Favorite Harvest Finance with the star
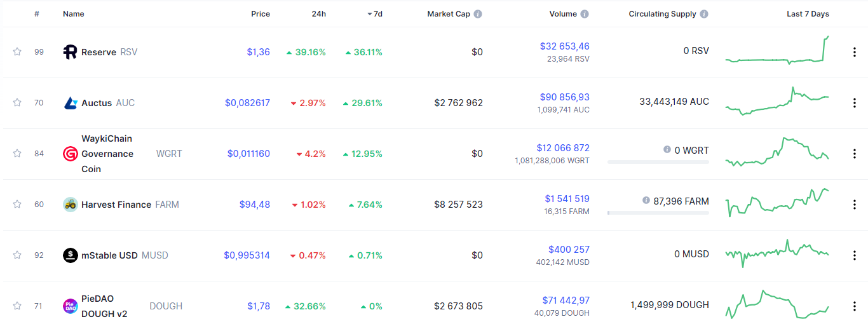The image size is (868, 331). coord(17,205)
